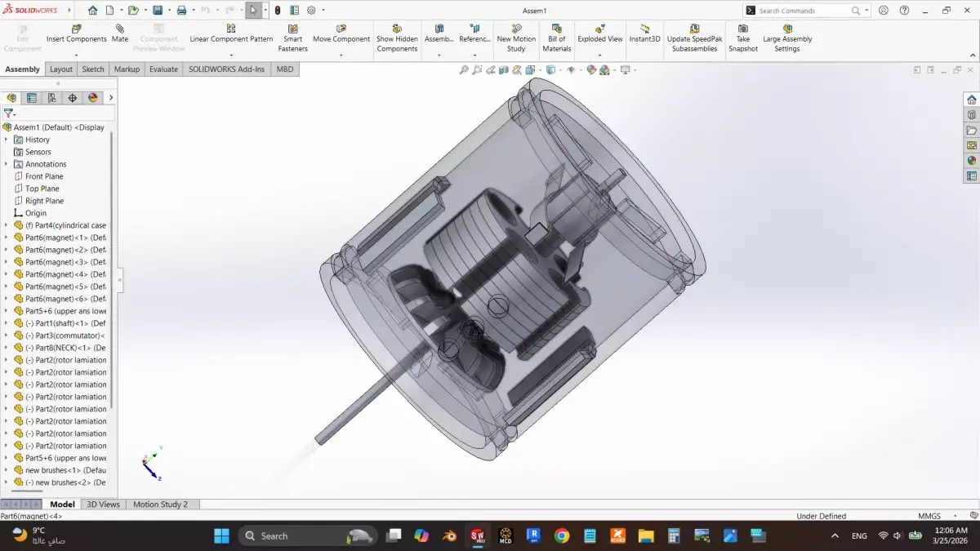Screen dimensions: 980x551
Task: Open the DisplayManager color ball tab icon
Action: click(93, 98)
